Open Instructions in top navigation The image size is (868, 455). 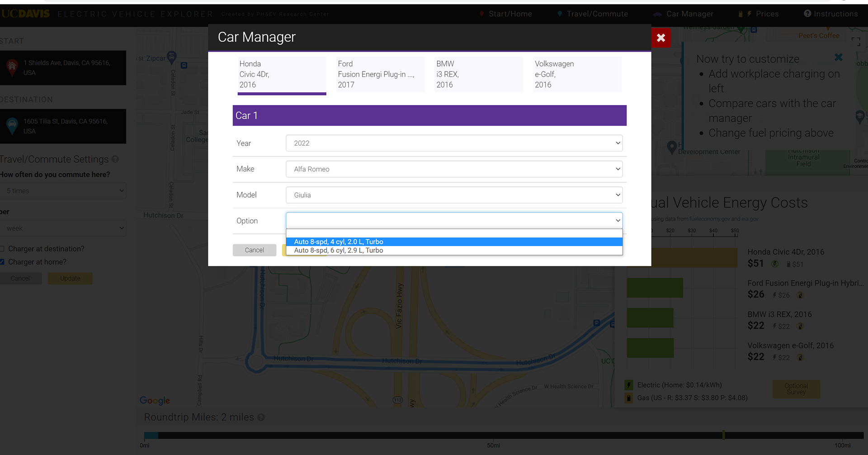click(x=831, y=14)
